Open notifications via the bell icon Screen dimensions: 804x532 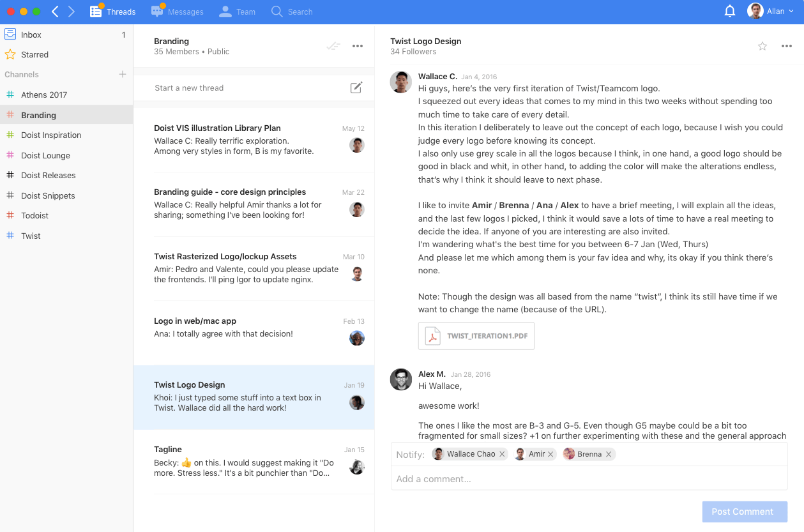click(729, 11)
